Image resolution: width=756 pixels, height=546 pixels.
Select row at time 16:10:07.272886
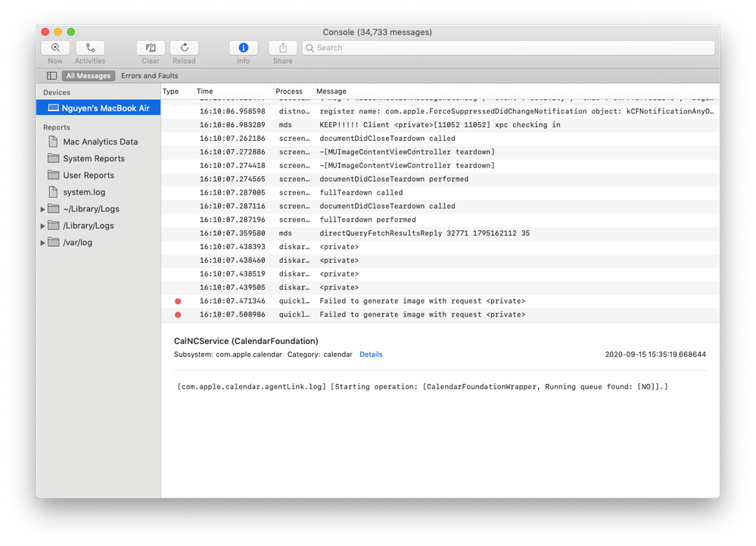point(440,152)
